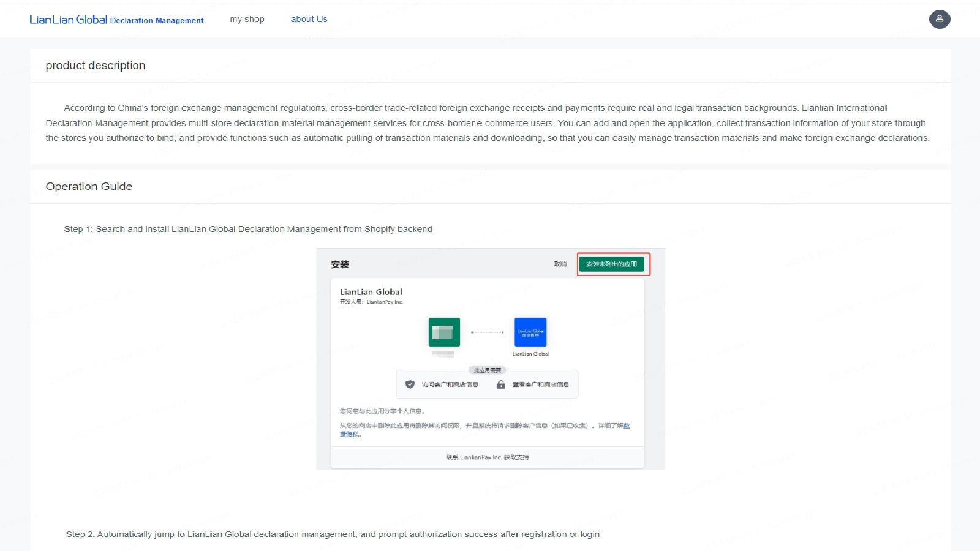Viewport: 980px width, 551px height.
Task: Click the dotted connector between the app icons
Action: pos(487,332)
